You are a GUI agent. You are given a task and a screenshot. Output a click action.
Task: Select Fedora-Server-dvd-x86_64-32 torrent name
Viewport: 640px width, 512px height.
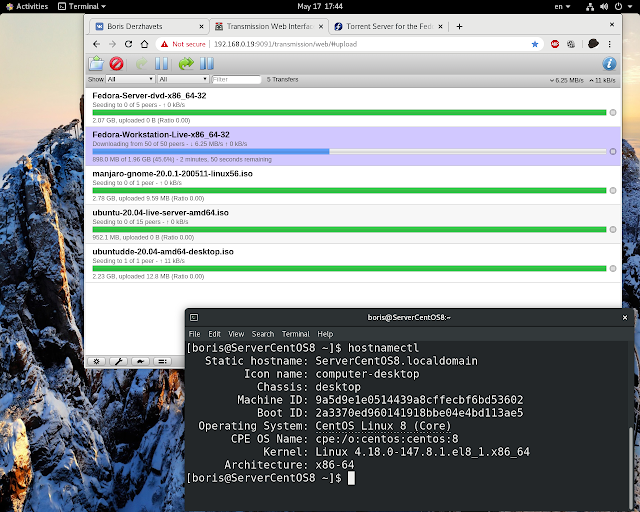click(x=149, y=96)
